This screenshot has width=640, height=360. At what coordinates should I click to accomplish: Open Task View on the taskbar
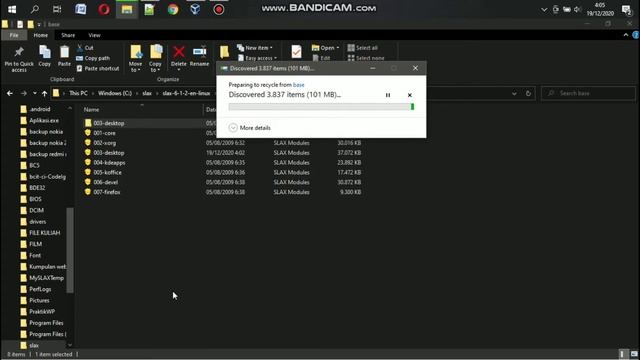coord(57,9)
